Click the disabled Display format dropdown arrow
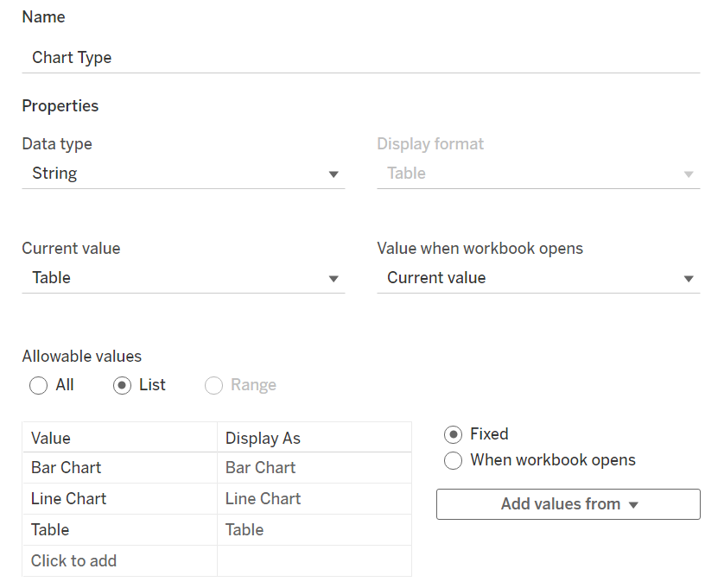The height and width of the screenshot is (588, 724). 689,174
